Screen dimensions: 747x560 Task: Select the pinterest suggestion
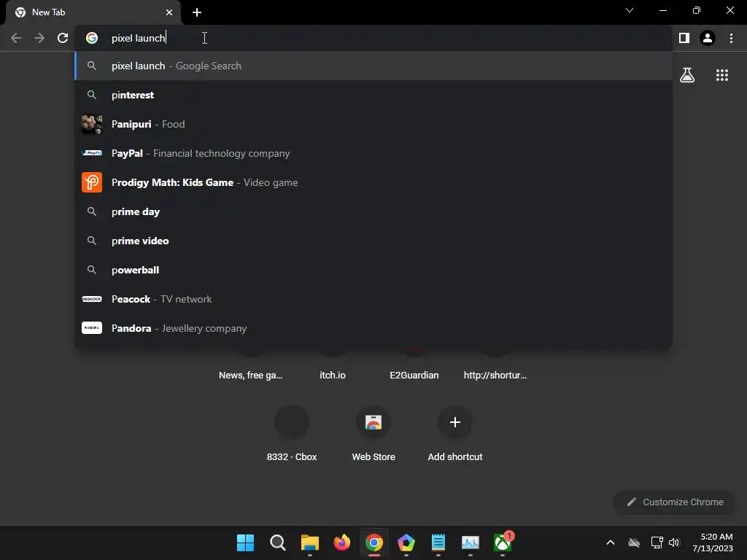click(373, 95)
